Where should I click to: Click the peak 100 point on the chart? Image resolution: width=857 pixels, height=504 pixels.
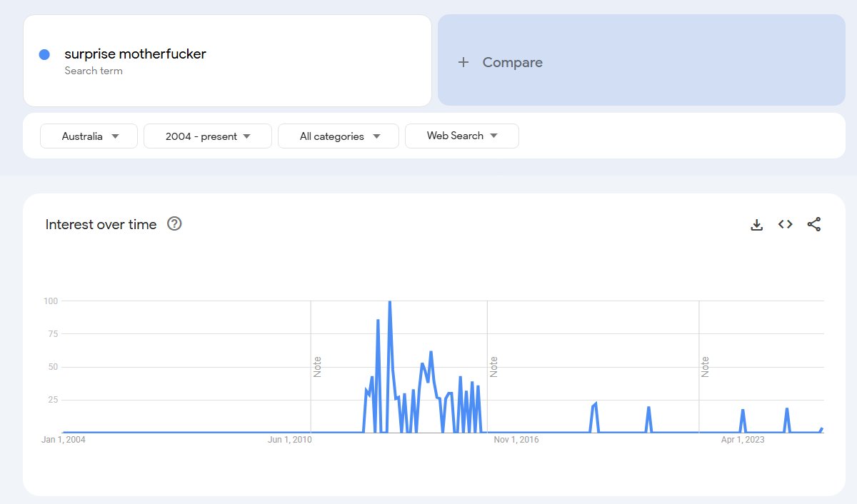tap(389, 301)
